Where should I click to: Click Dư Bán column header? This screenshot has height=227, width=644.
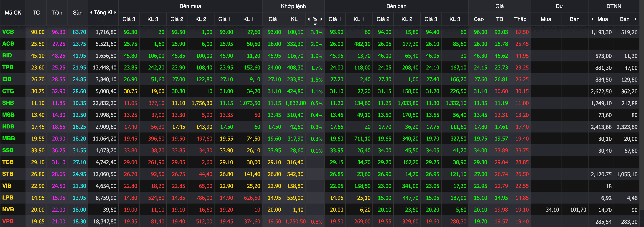(x=574, y=19)
